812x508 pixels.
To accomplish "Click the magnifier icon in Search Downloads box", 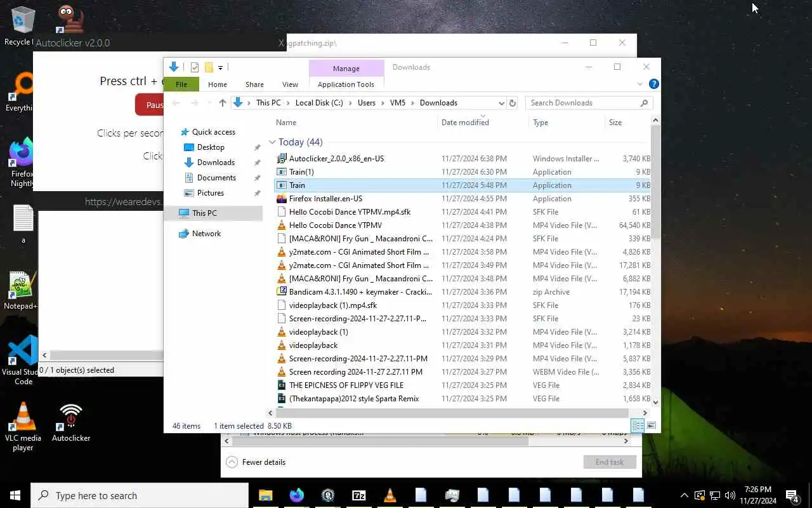I will pyautogui.click(x=644, y=103).
